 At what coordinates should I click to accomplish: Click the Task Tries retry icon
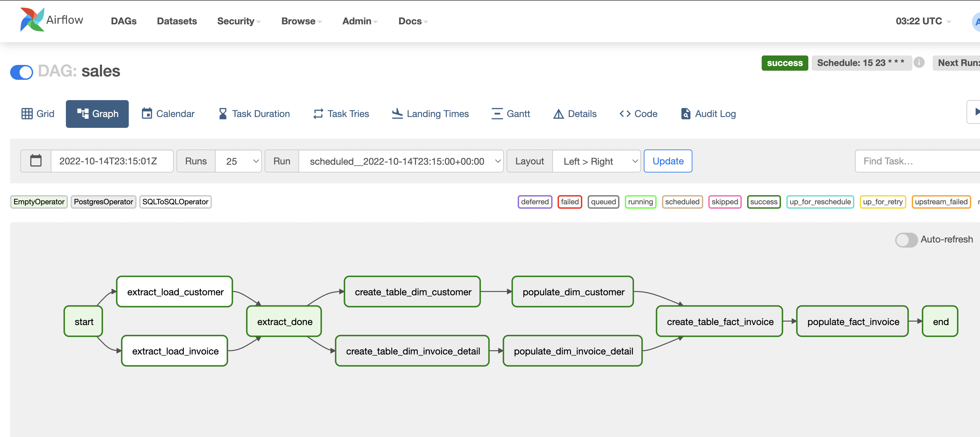[318, 114]
